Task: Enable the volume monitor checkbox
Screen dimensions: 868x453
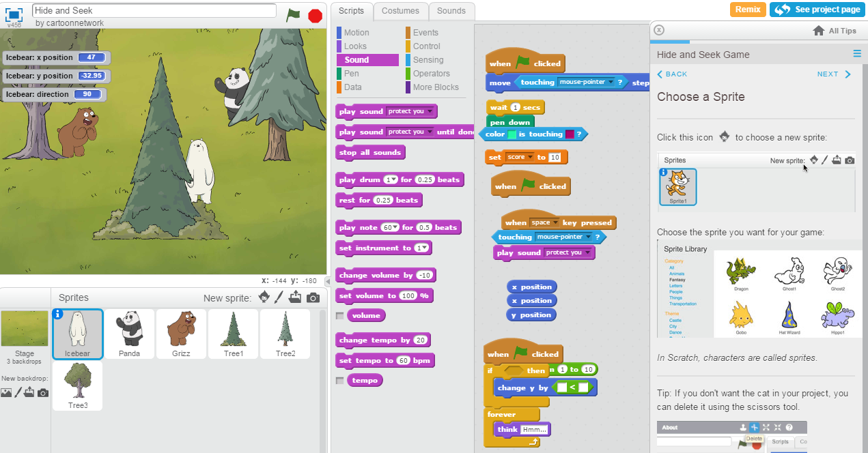Action: pyautogui.click(x=340, y=316)
